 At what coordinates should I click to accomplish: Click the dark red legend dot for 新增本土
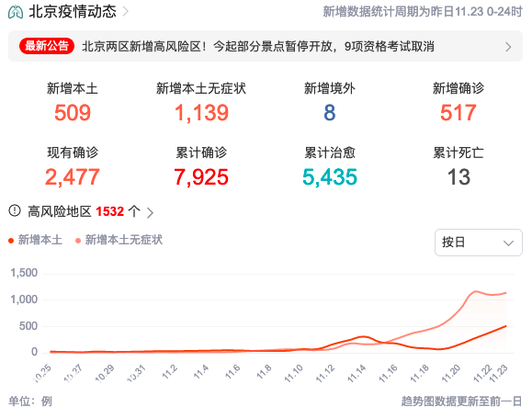[11, 241]
